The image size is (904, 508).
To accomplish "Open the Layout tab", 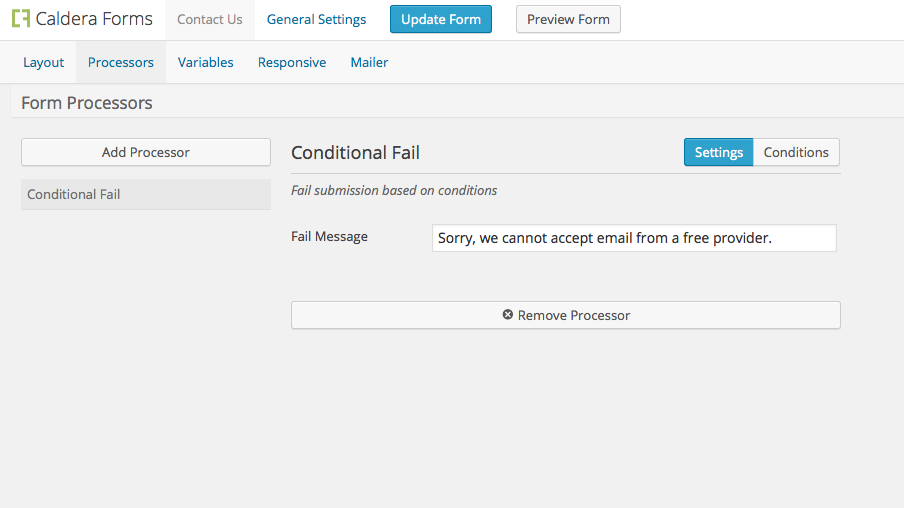I will pyautogui.click(x=43, y=62).
